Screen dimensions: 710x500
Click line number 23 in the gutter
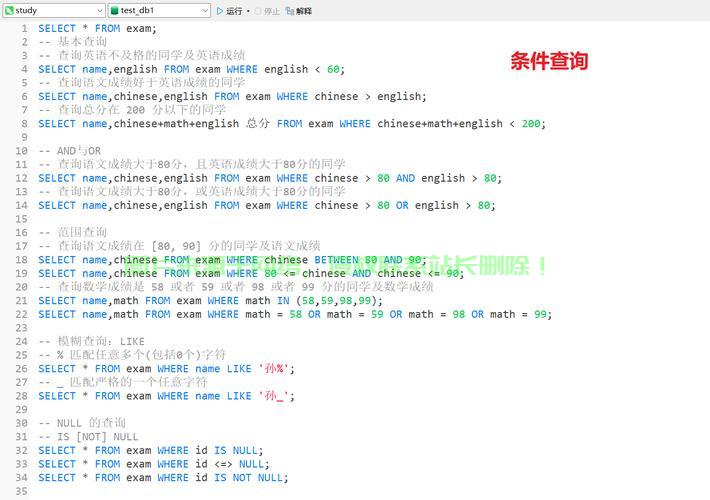pyautogui.click(x=21, y=327)
